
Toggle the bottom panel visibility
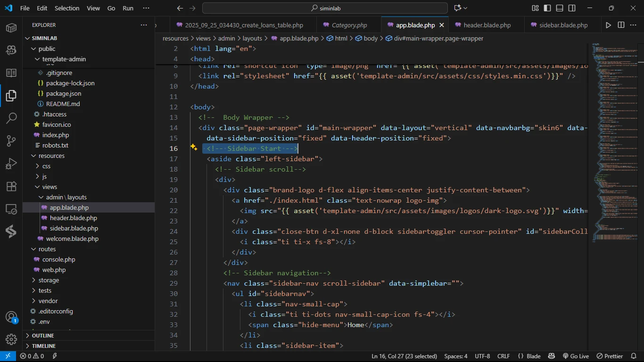pos(560,8)
